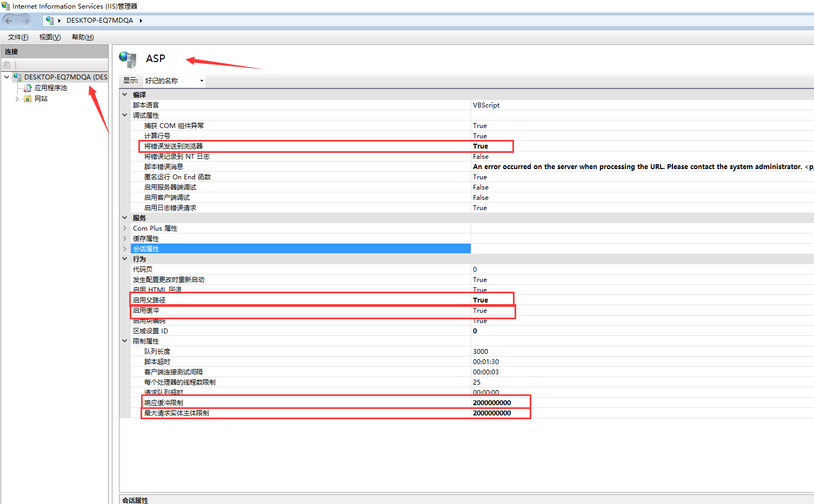Click the back navigation arrow

[x=9, y=21]
